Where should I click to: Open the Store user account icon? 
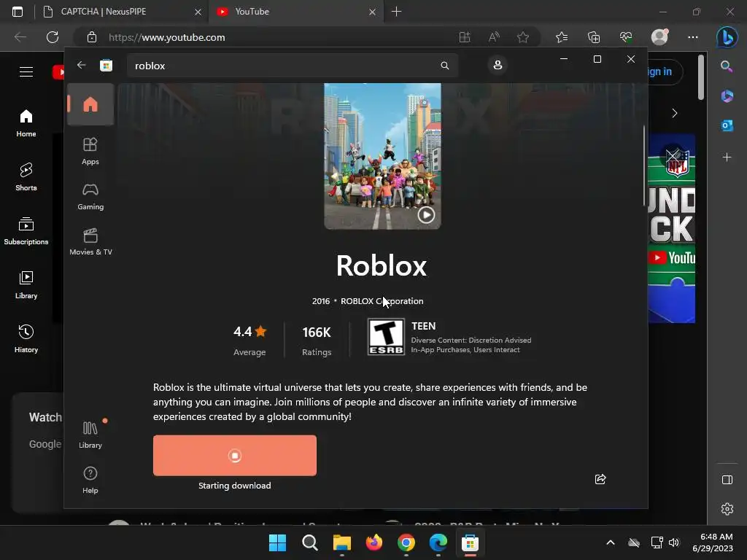tap(498, 65)
